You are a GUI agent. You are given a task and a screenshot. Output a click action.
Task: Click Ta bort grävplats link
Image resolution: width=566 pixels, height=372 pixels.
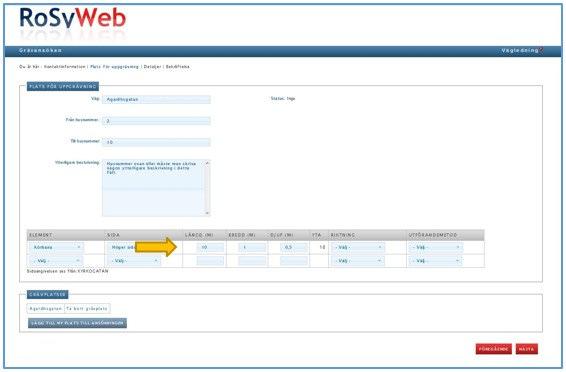(87, 309)
